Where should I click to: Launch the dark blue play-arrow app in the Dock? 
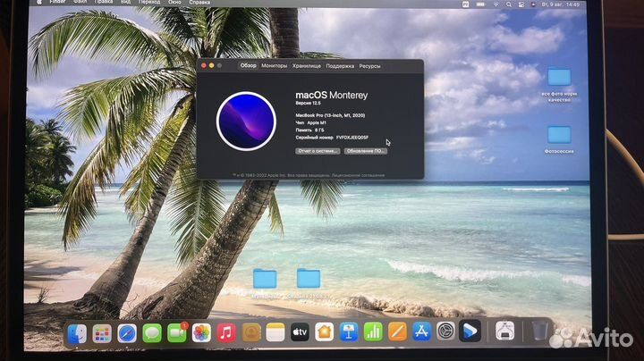470,331
